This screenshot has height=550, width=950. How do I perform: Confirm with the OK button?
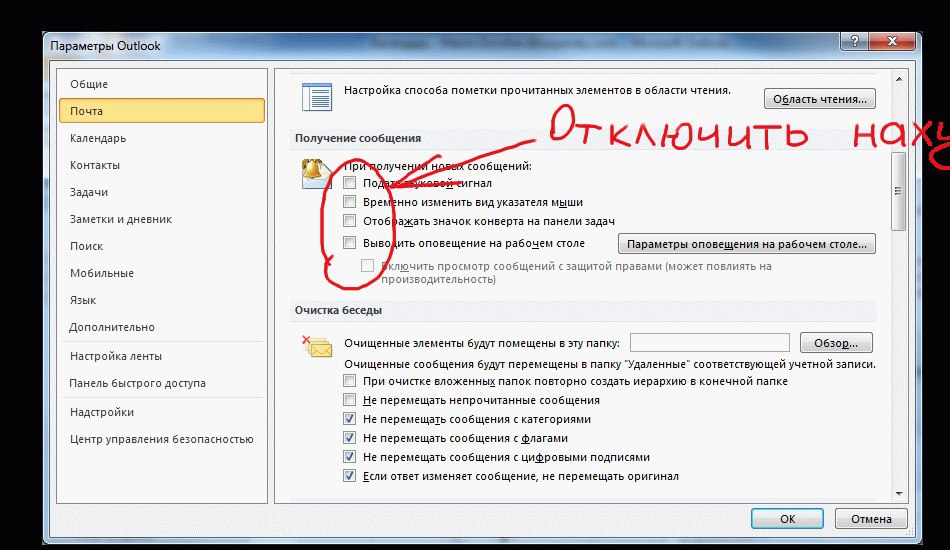coord(787,519)
